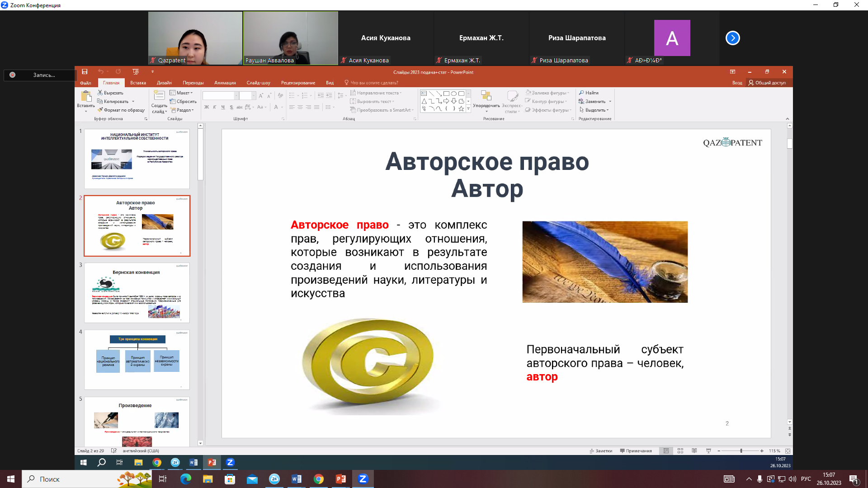Click the Cut (Вырезать) scissors icon

tap(100, 93)
